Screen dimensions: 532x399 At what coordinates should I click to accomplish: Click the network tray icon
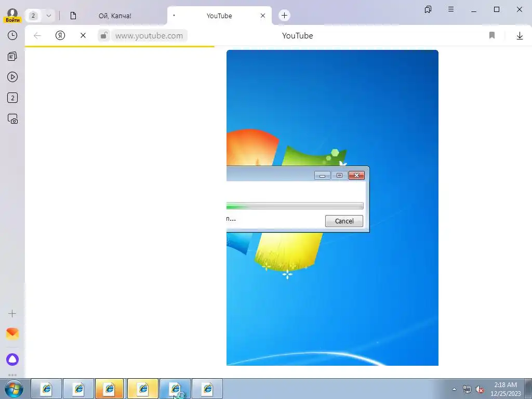pyautogui.click(x=467, y=390)
